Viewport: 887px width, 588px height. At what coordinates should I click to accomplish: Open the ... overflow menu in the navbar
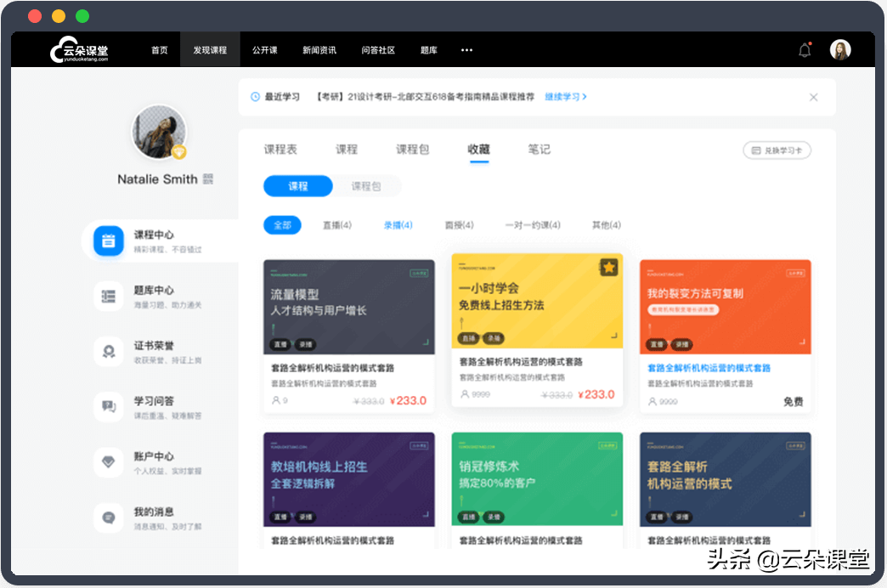point(466,50)
